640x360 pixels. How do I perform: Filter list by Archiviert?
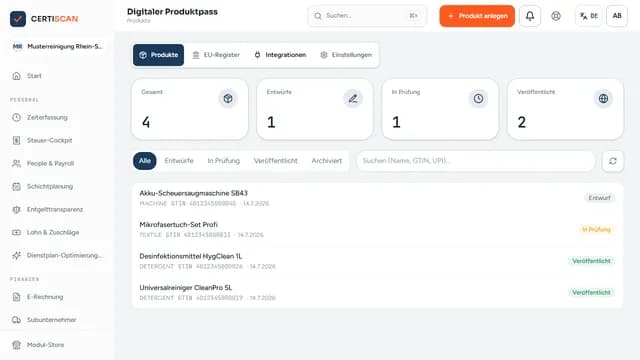click(x=327, y=161)
